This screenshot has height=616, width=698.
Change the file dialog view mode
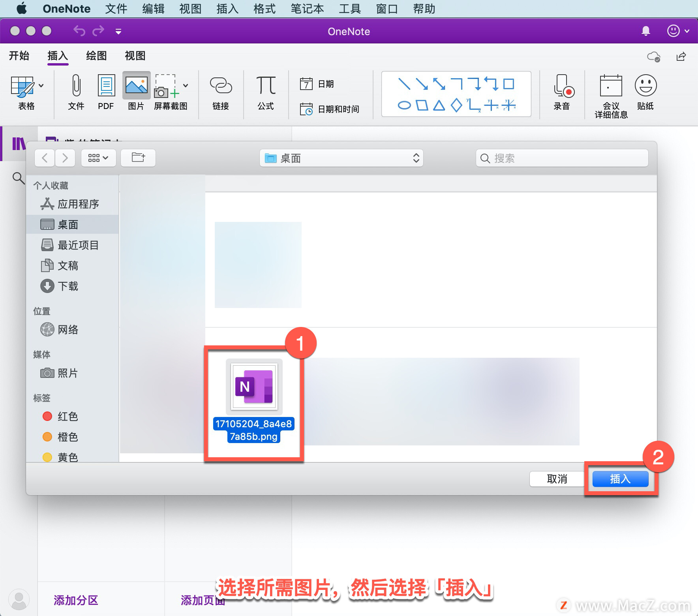98,158
